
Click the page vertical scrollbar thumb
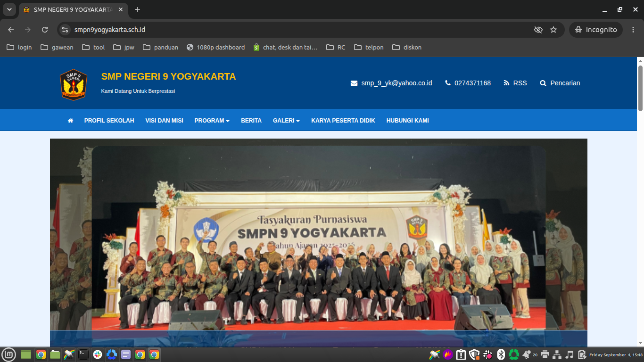(x=640, y=88)
